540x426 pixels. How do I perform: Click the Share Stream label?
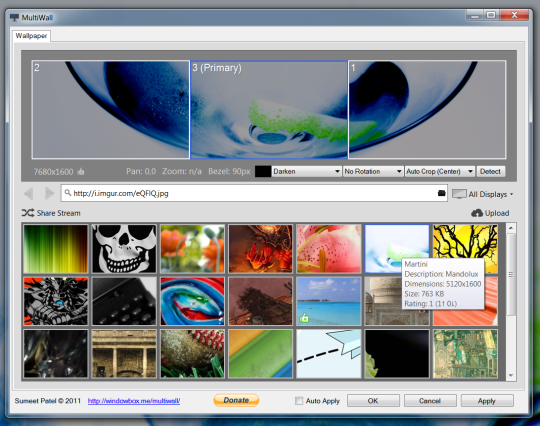59,213
